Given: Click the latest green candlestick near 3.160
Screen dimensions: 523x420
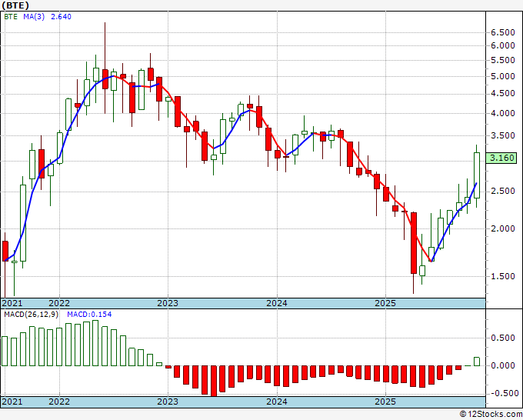Looking at the screenshot, I should point(477,175).
